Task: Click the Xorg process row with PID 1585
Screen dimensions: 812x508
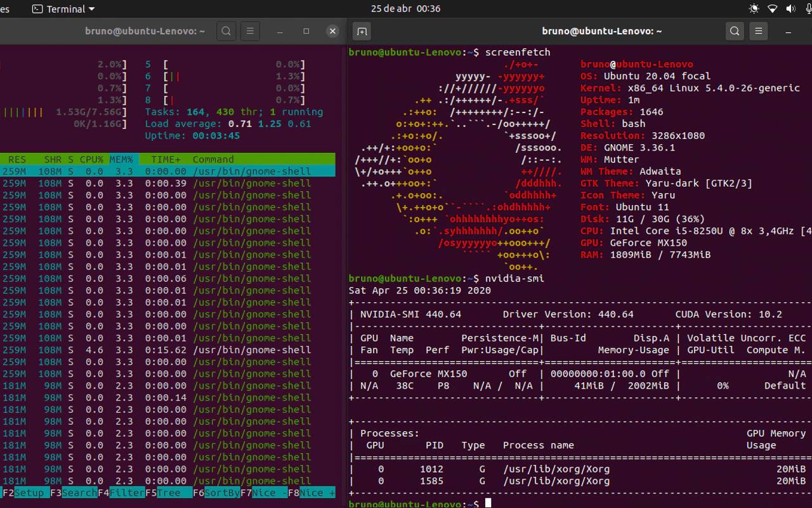Action: pos(580,481)
